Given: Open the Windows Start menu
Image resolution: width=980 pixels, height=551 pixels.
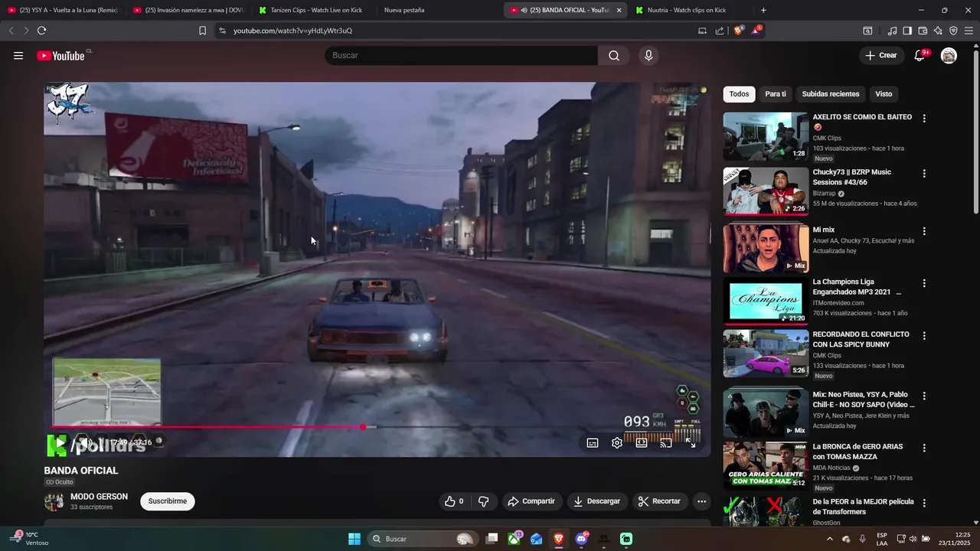Looking at the screenshot, I should tap(354, 539).
